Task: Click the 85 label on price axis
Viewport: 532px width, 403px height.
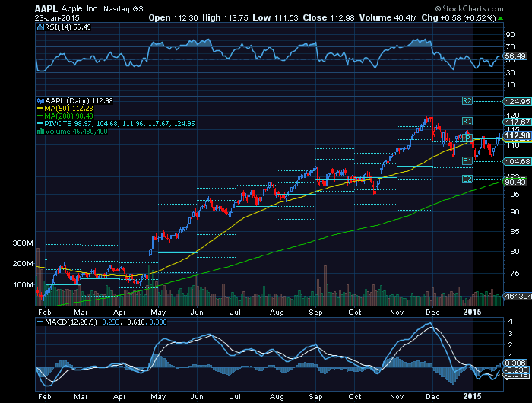Action: pos(515,232)
